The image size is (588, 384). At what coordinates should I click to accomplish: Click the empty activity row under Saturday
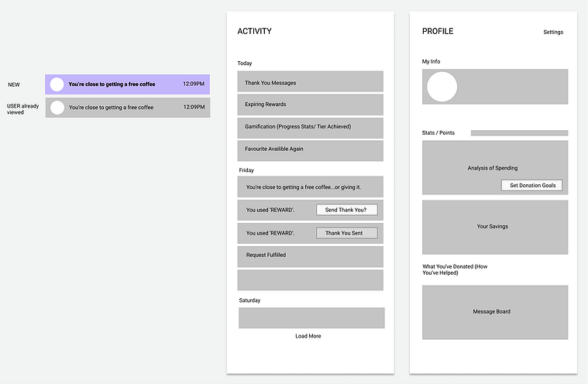tap(311, 318)
